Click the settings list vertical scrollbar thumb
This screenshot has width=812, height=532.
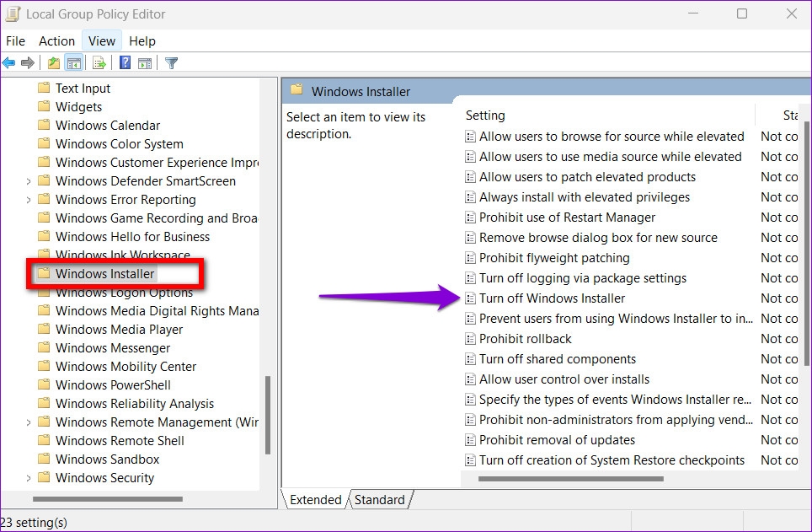[807, 244]
